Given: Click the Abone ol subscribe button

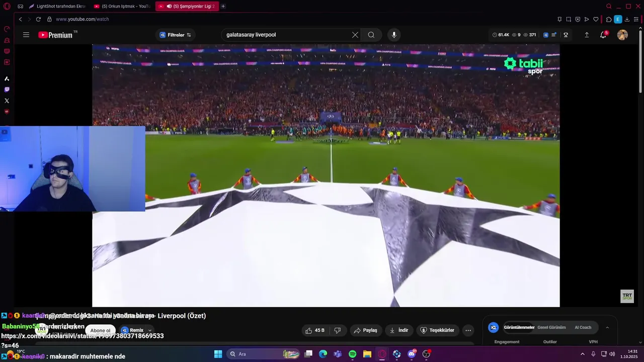Looking at the screenshot, I should pos(100,330).
